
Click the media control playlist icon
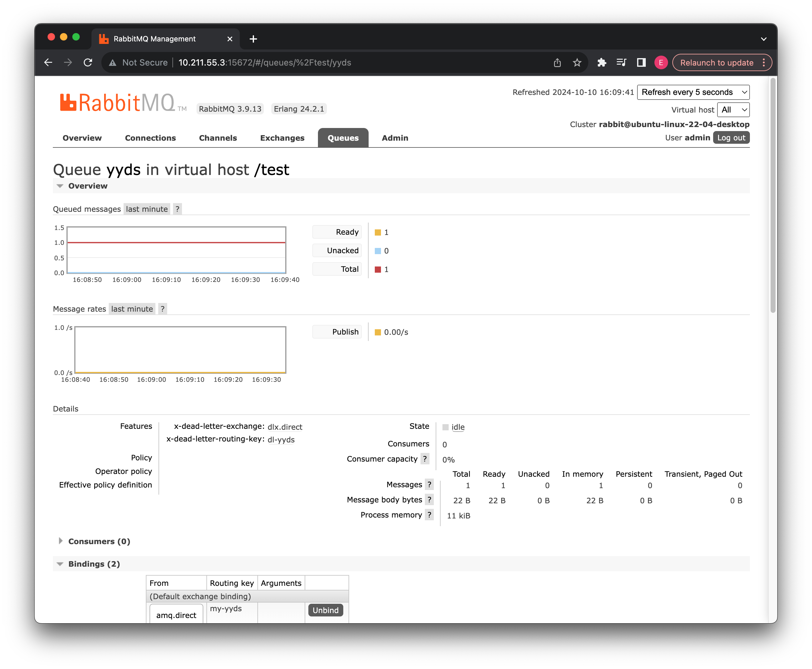(621, 62)
